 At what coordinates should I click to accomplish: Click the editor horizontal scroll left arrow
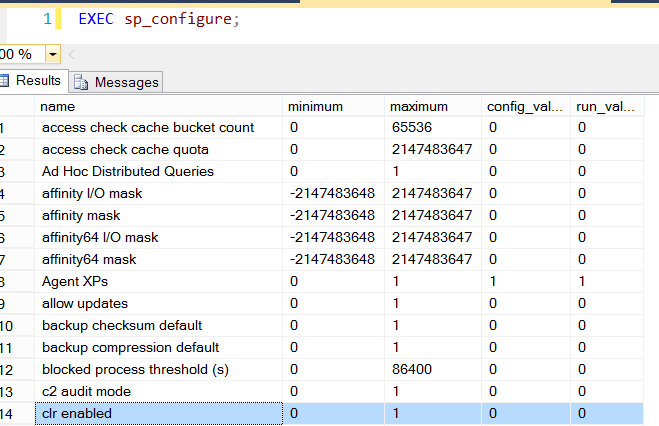point(72,54)
